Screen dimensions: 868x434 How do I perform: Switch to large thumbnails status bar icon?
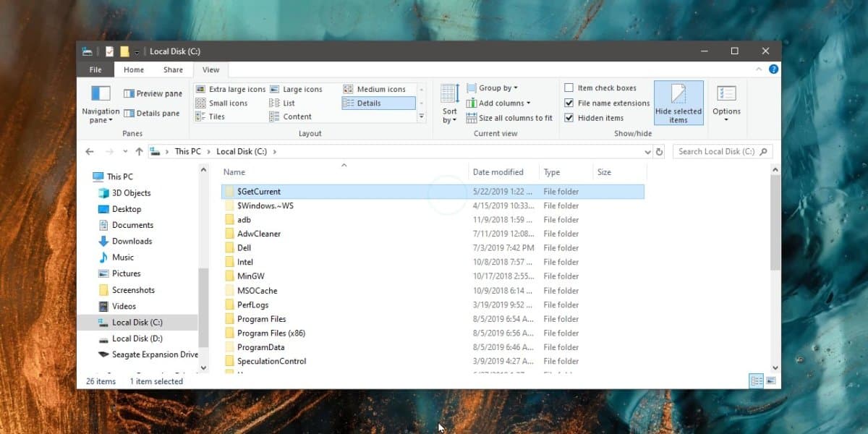[x=770, y=381]
